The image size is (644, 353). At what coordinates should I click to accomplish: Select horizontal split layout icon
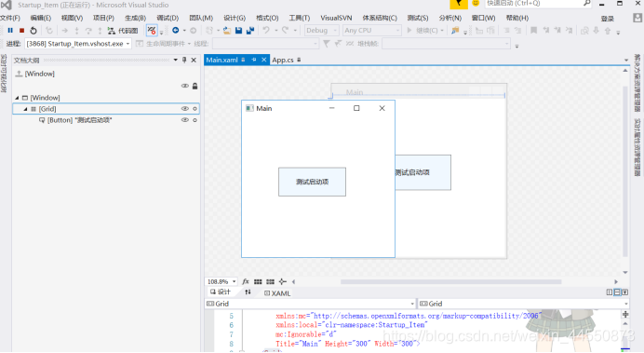(x=617, y=292)
